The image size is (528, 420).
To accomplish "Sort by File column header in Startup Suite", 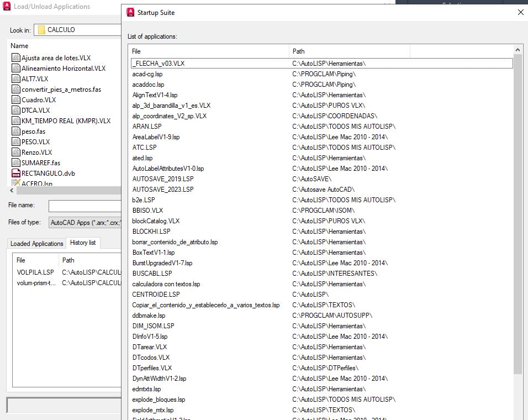I will 209,51.
